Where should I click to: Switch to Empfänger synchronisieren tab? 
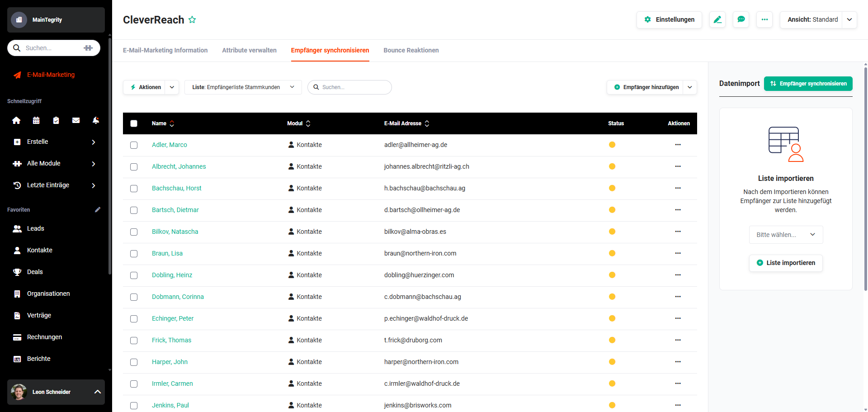pyautogui.click(x=330, y=50)
